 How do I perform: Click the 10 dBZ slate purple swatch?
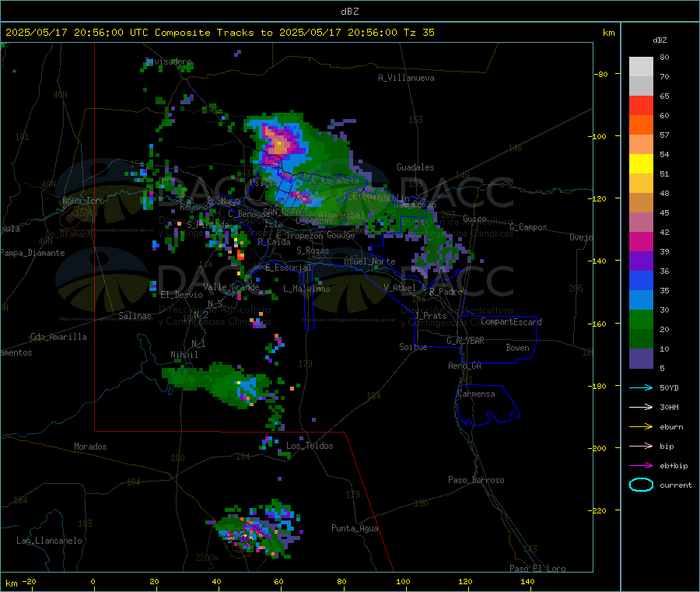coord(641,359)
